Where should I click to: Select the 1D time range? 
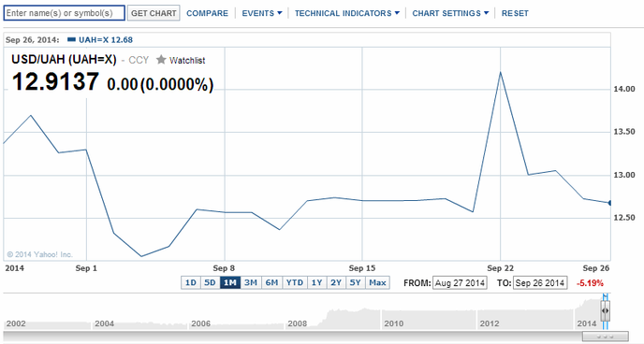click(191, 282)
